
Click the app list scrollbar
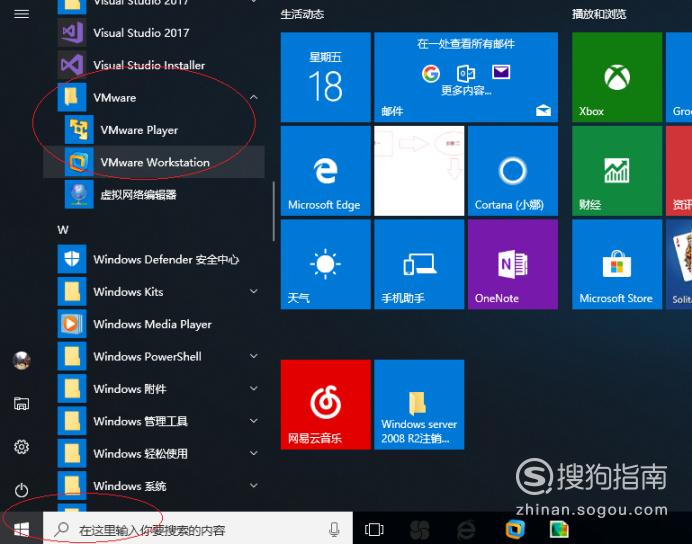pyautogui.click(x=274, y=212)
